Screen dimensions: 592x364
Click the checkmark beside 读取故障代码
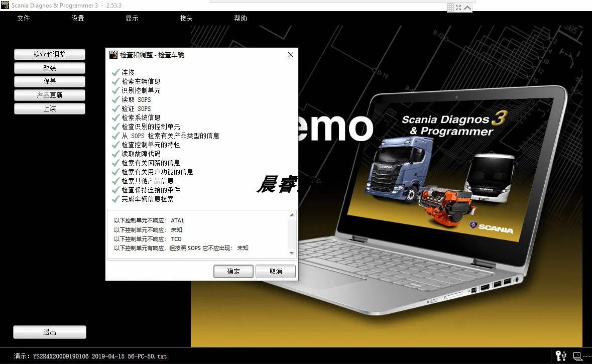tap(115, 154)
